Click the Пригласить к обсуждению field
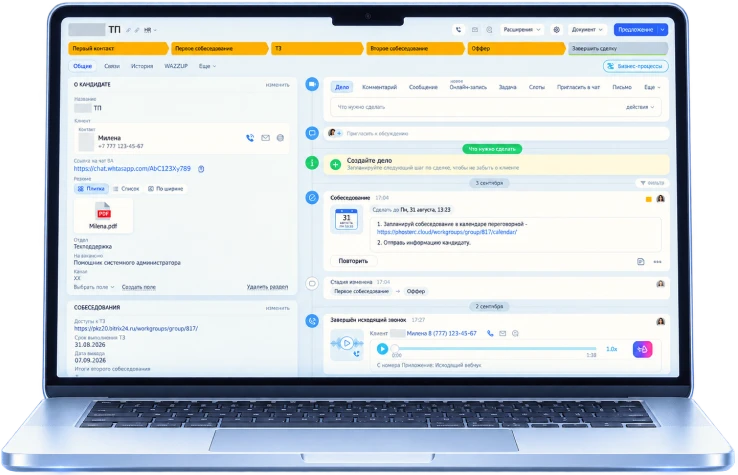 [496, 134]
